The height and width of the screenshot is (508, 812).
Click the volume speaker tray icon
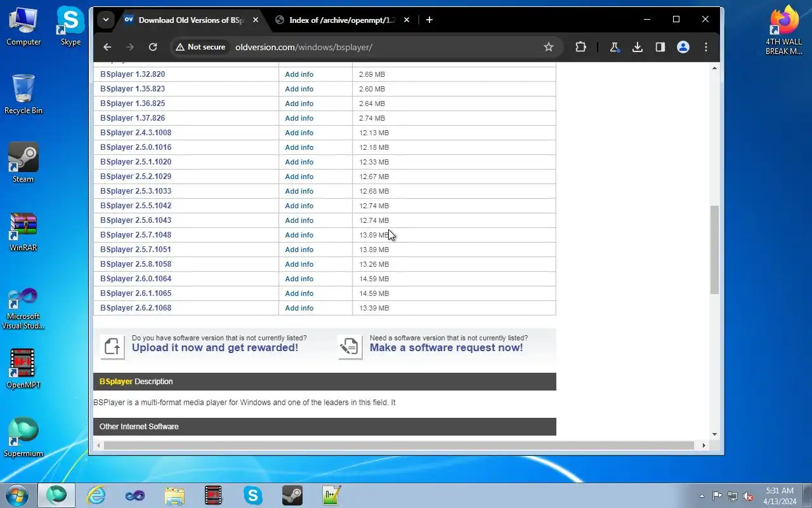pos(748,496)
